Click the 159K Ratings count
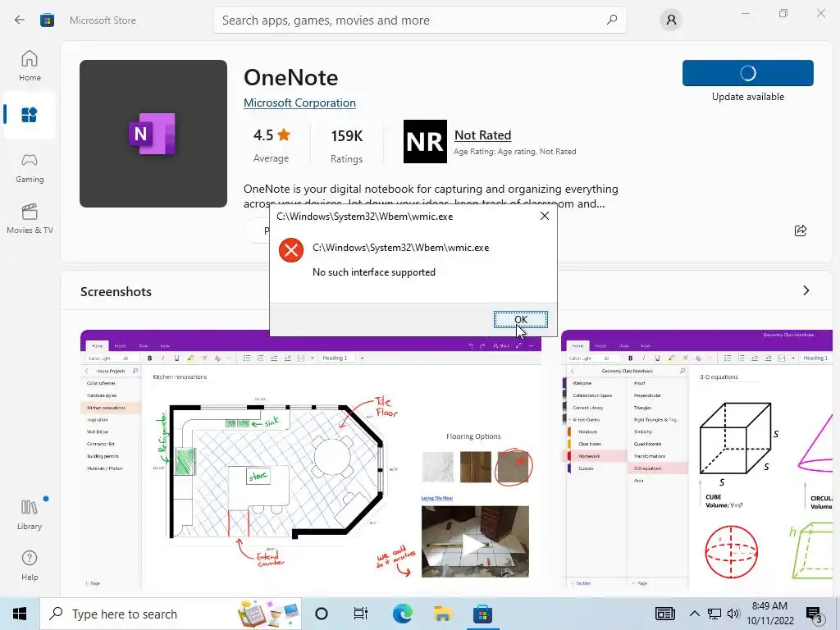 (347, 136)
